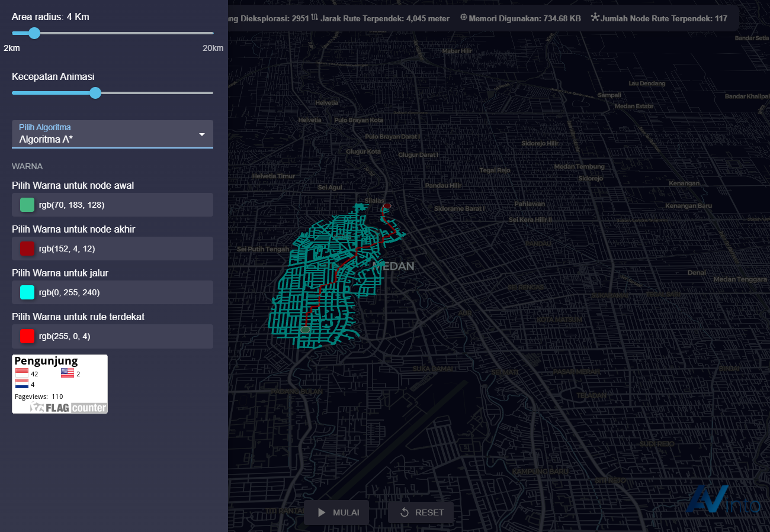770x532 pixels.
Task: Click the gray start node marker on map
Action: (x=305, y=329)
